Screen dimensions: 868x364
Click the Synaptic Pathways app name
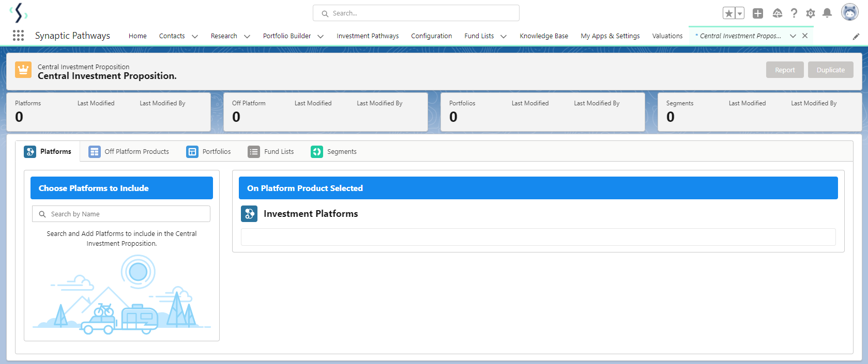[72, 35]
